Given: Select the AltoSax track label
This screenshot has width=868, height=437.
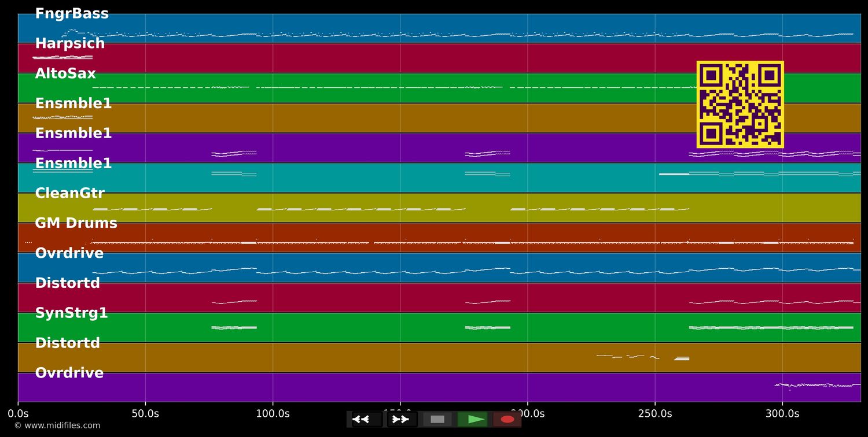Looking at the screenshot, I should (x=65, y=74).
